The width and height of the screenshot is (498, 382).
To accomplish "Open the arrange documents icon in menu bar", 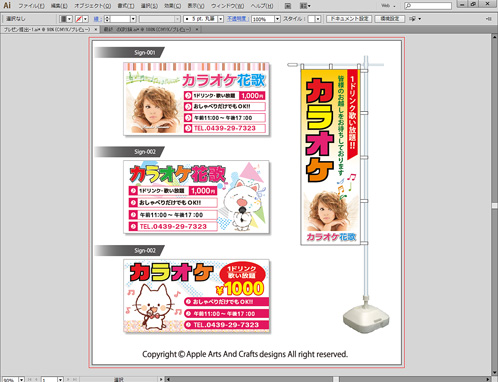I will tap(305, 6).
